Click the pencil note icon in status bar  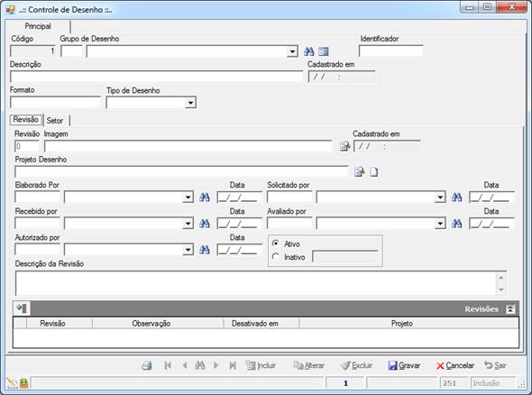[12, 383]
